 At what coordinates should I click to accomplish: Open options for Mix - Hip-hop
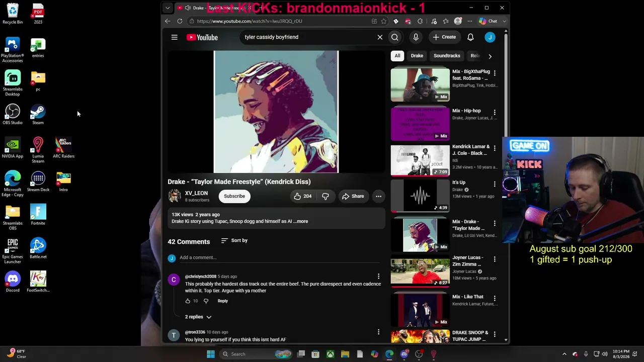point(495,112)
